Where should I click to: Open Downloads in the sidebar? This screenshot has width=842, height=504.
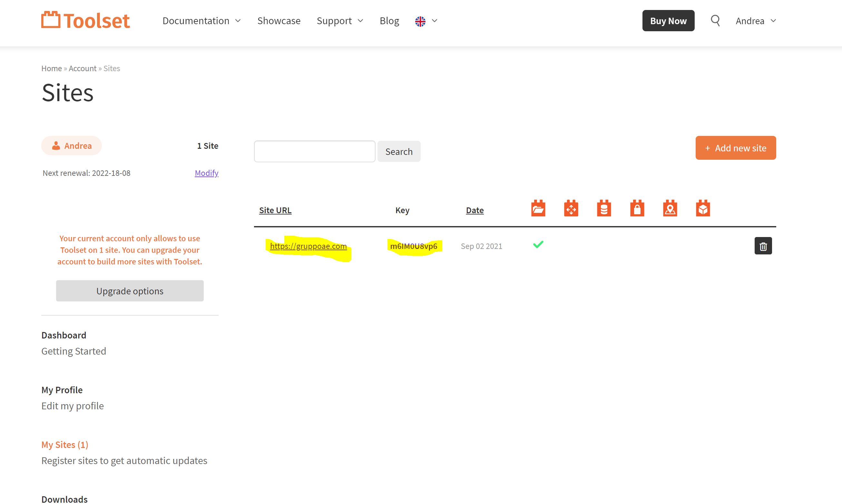coord(64,499)
